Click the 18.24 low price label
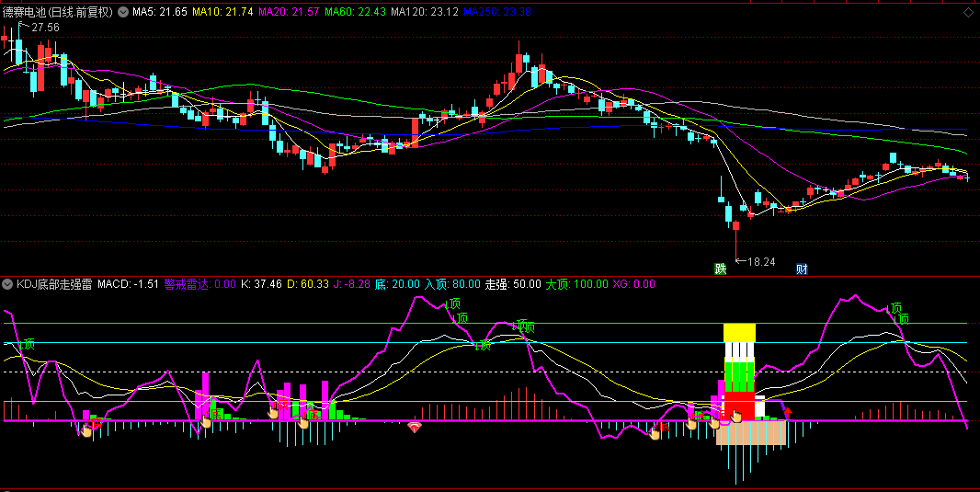This screenshot has height=492, width=980. (x=761, y=262)
